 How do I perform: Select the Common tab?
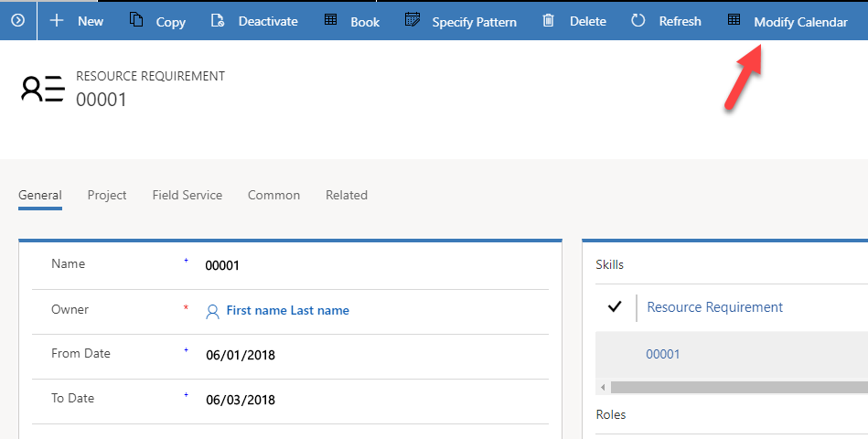point(273,195)
